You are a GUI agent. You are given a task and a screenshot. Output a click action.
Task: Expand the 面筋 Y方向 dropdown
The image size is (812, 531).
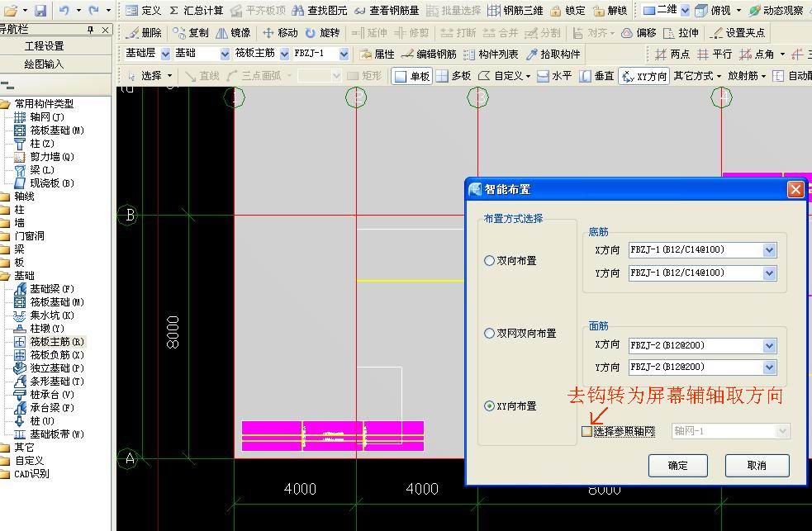click(x=769, y=367)
